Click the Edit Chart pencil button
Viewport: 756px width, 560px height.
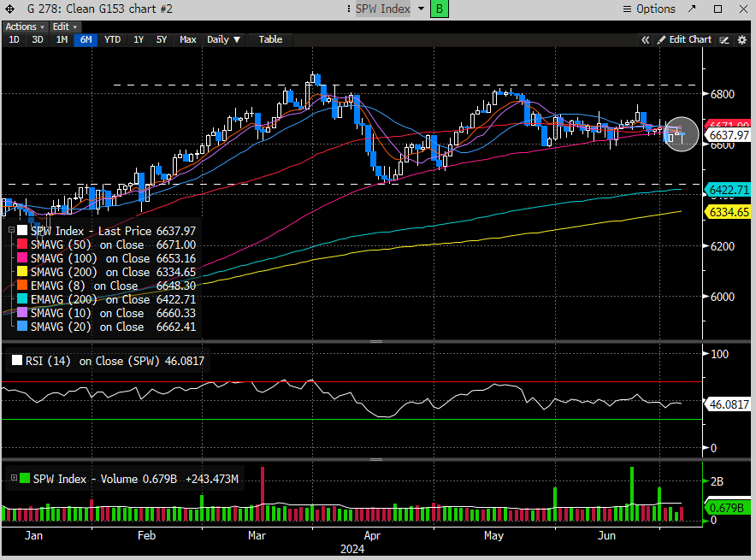(x=685, y=40)
